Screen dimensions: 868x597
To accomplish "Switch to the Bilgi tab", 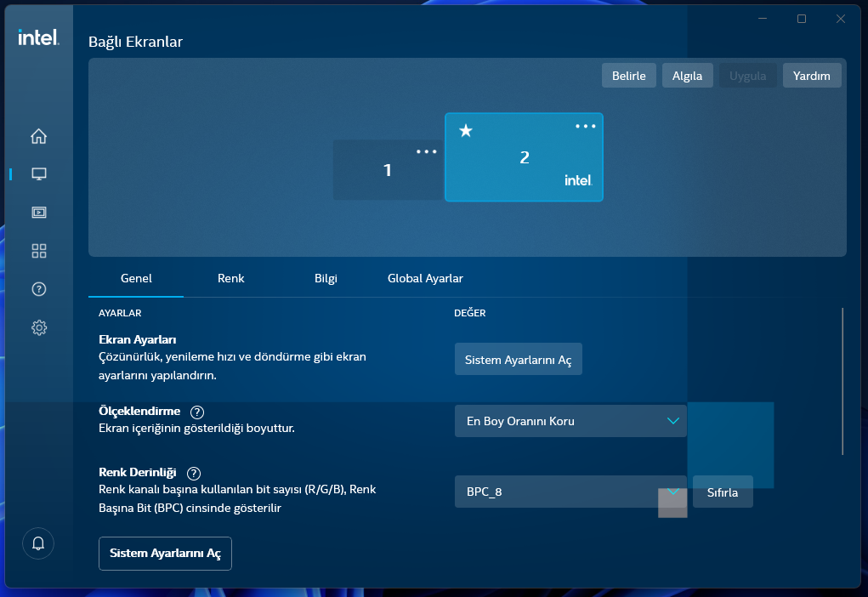I will pos(326,279).
